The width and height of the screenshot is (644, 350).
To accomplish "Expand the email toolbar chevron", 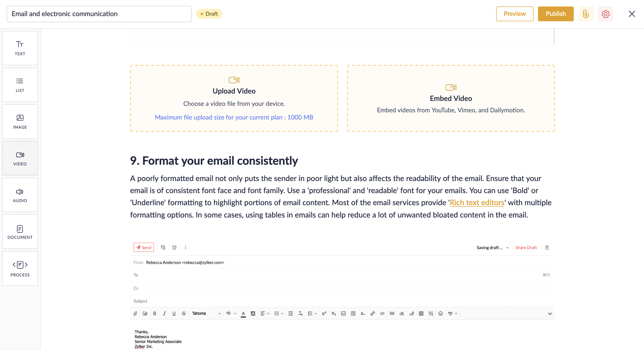I will pos(550,314).
